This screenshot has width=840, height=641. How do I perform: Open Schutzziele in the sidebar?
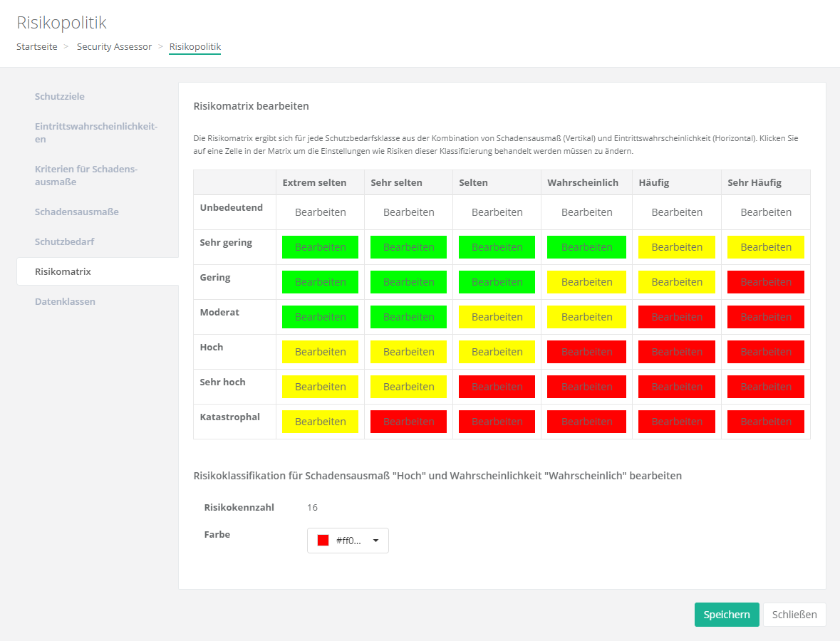click(60, 96)
